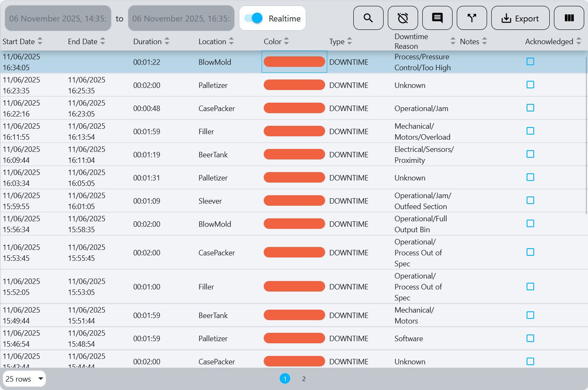Sort the table by Type column

350,41
